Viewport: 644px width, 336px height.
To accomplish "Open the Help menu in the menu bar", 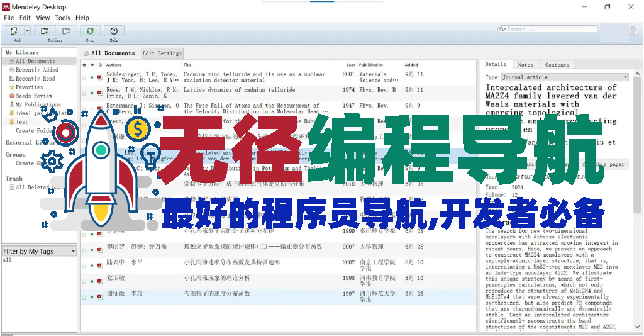I will [82, 18].
